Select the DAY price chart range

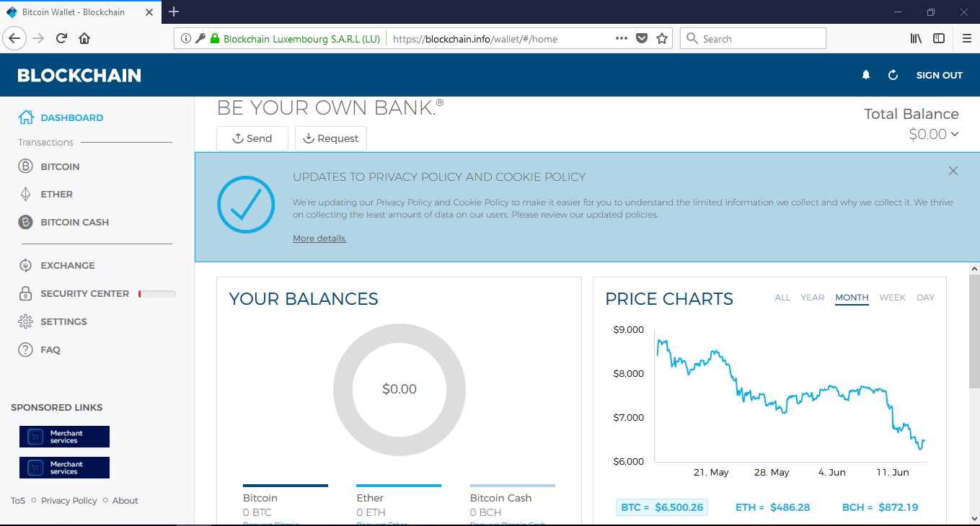(925, 298)
